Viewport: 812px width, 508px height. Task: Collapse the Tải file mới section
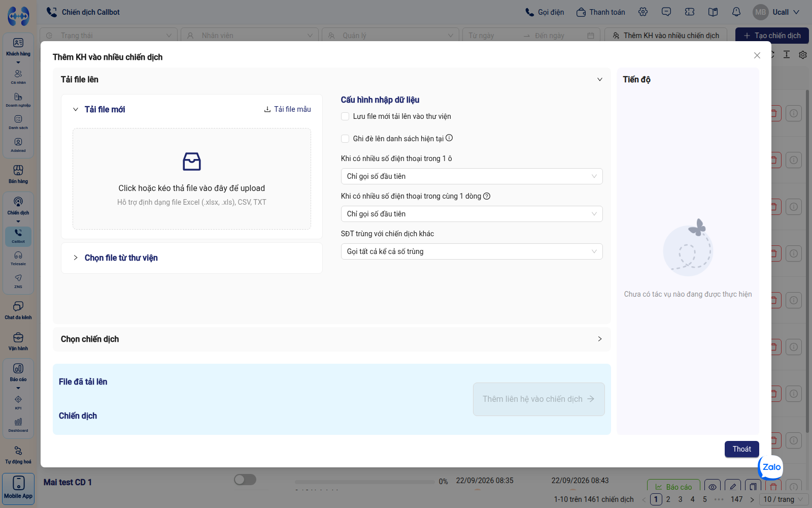click(x=76, y=109)
